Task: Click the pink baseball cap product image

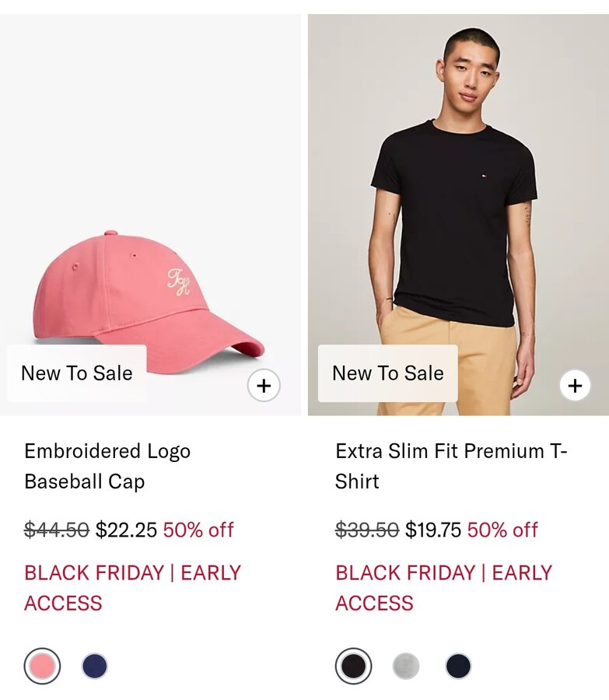Action: 148,296
